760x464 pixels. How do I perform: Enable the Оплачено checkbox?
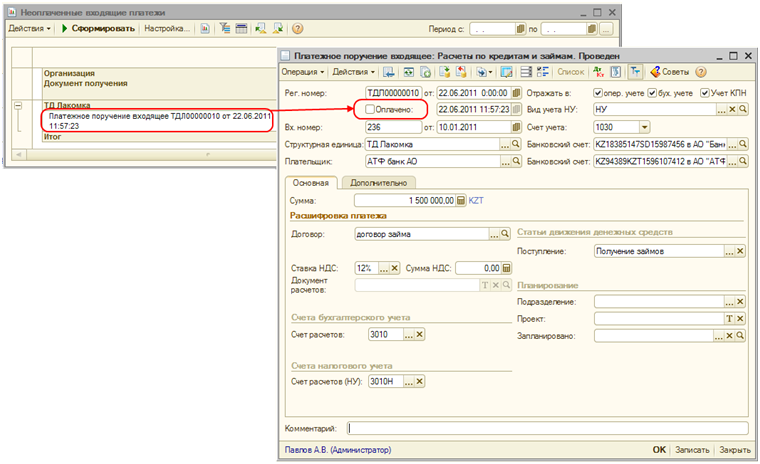tap(370, 108)
